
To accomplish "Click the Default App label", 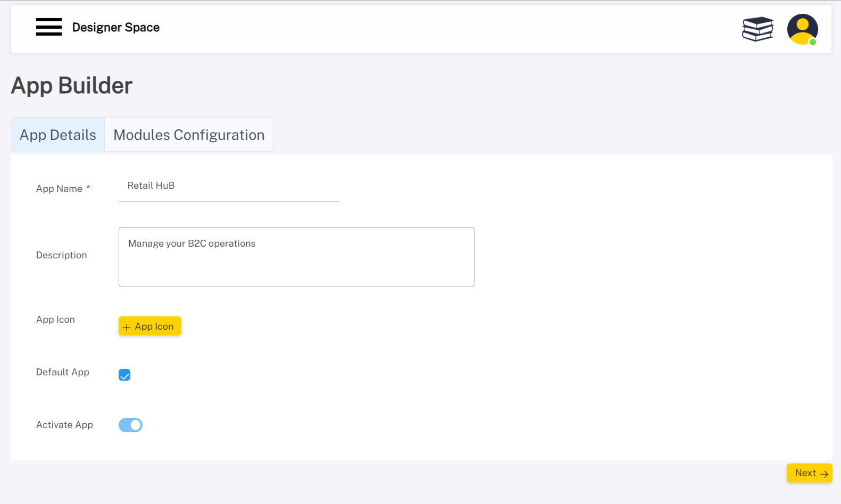I will point(63,372).
